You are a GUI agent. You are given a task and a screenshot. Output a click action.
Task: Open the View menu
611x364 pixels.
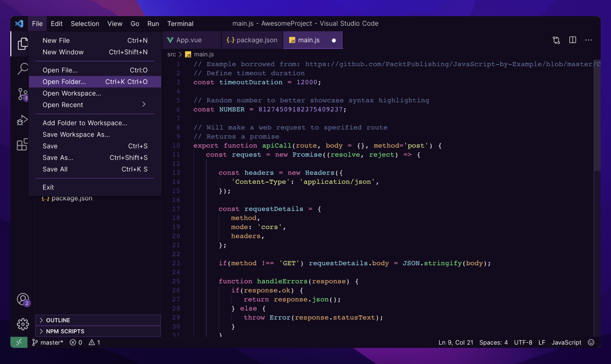coord(115,24)
